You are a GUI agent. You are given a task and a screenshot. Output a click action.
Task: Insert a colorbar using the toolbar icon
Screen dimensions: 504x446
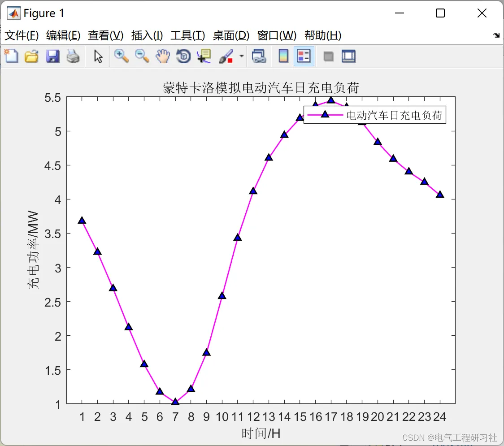(x=283, y=56)
